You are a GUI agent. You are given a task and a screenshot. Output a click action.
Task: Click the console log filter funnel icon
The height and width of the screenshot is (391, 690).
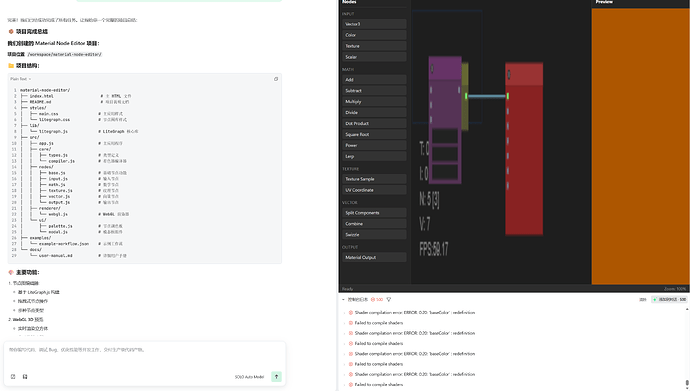point(389,300)
